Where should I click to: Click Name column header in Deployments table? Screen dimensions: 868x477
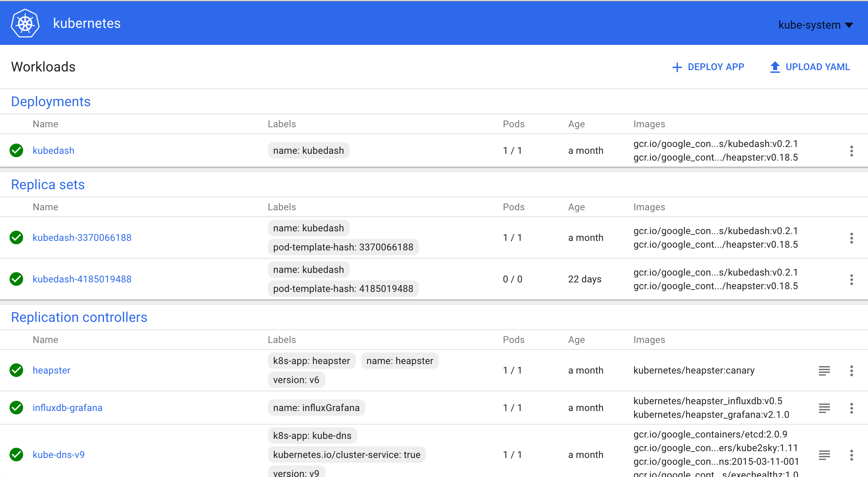(45, 124)
